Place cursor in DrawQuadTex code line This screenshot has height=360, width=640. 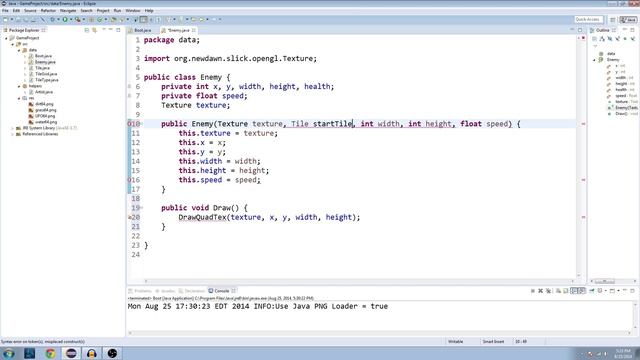pos(269,217)
